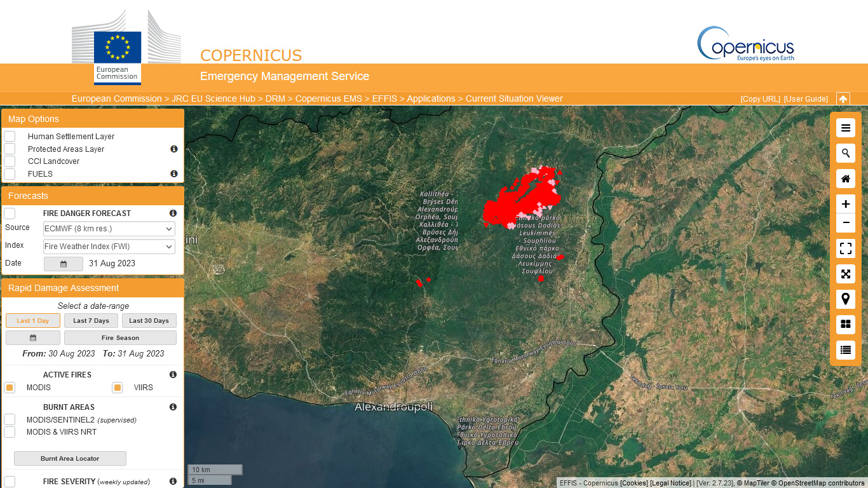Click the expand arrows icon
This screenshot has height=488, width=868.
(846, 274)
